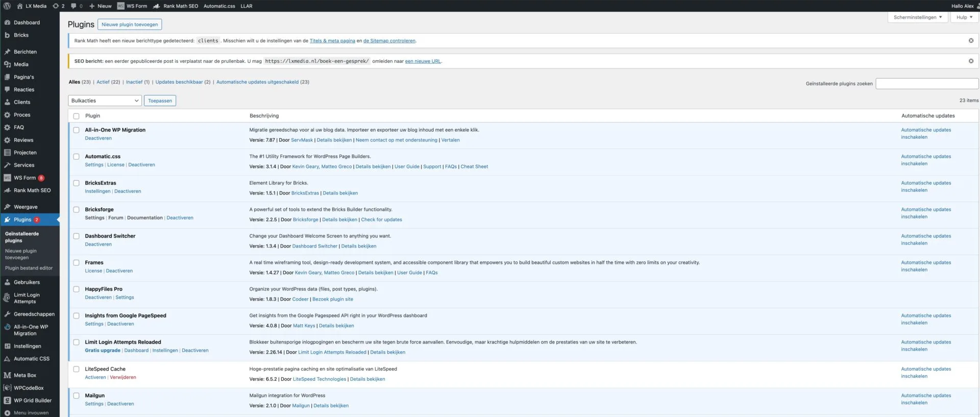Image resolution: width=980 pixels, height=417 pixels.
Task: Open the Bulkacties dropdown
Action: pyautogui.click(x=105, y=101)
